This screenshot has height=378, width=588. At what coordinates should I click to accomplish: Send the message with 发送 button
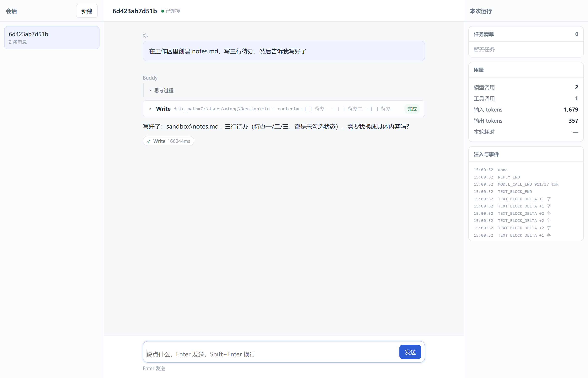(410, 352)
